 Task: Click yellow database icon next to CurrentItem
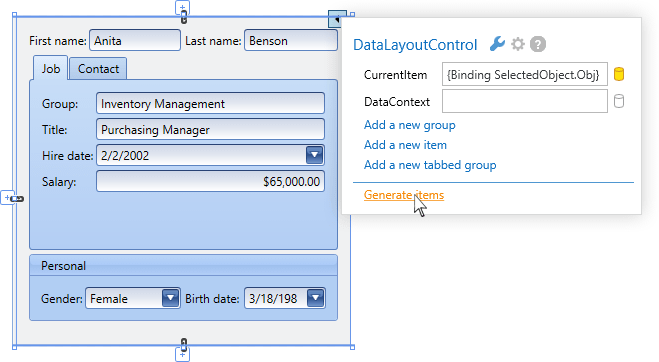tap(619, 74)
